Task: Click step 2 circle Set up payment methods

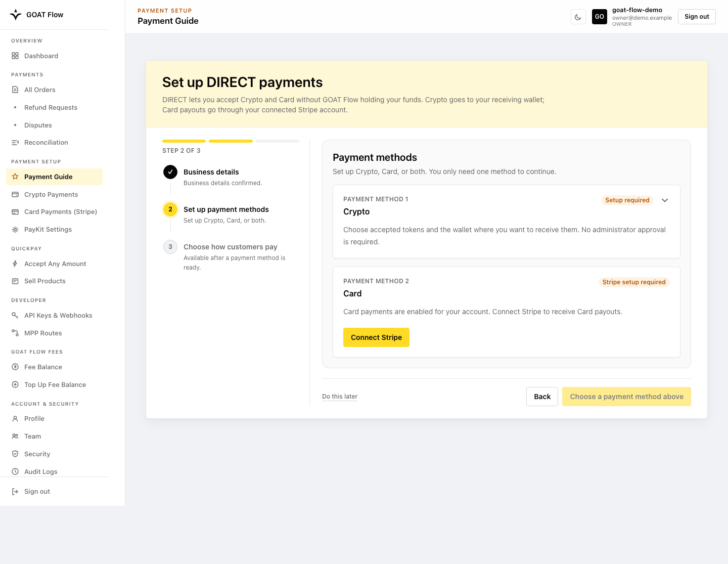Action: pos(170,209)
